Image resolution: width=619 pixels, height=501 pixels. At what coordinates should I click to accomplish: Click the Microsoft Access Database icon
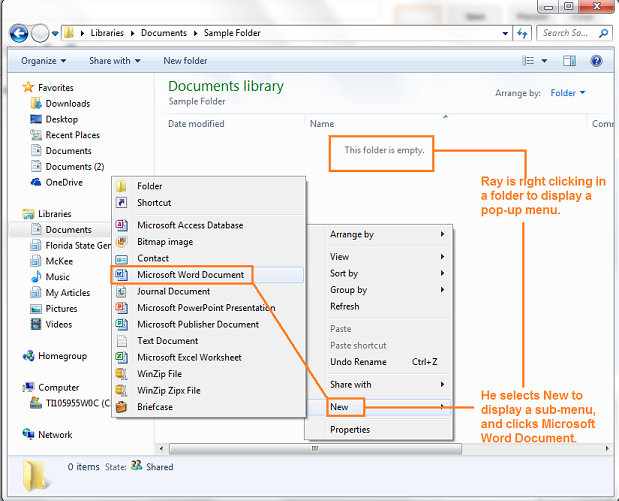121,225
